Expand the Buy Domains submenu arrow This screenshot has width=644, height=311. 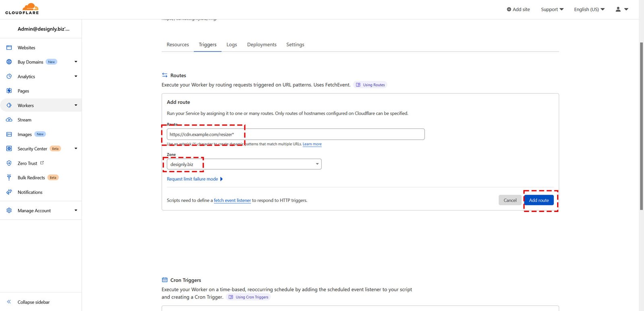click(x=76, y=62)
